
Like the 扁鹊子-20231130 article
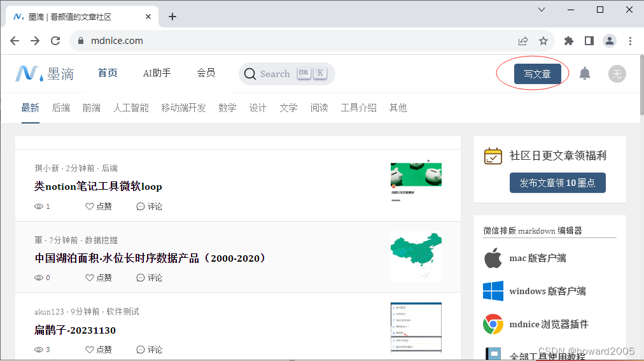[99, 350]
